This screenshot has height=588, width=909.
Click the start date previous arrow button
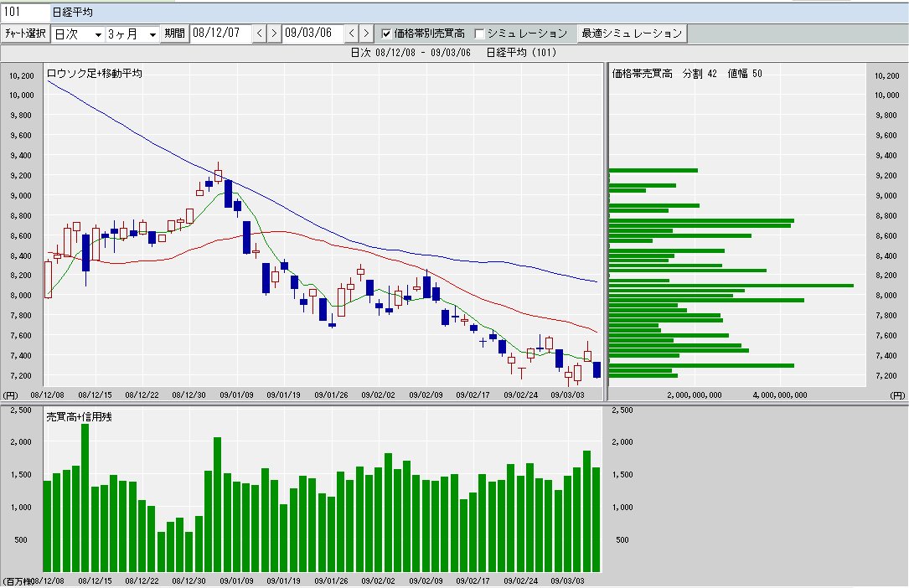click(x=259, y=34)
